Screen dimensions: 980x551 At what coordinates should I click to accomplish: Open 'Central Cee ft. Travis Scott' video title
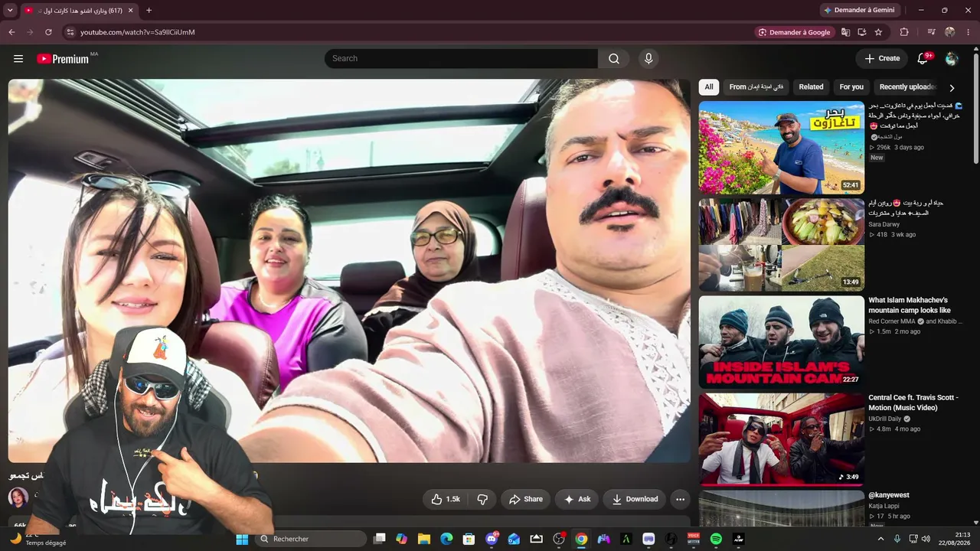pos(913,403)
